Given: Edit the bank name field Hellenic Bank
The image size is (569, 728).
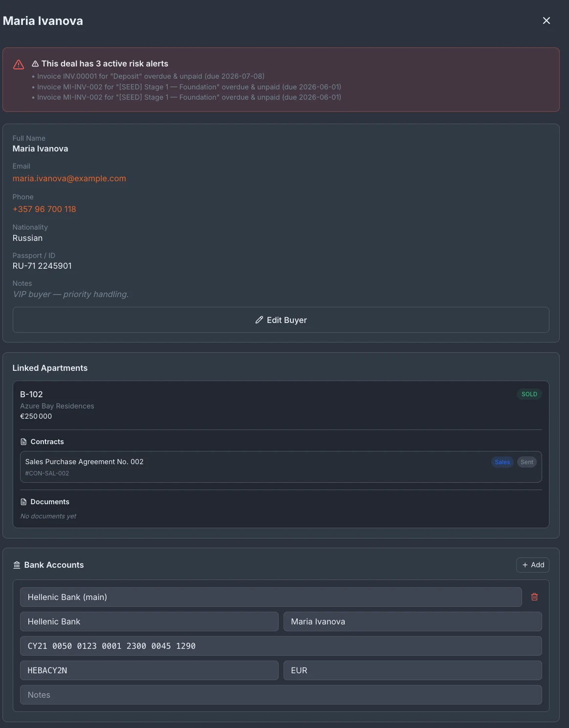Looking at the screenshot, I should (149, 621).
